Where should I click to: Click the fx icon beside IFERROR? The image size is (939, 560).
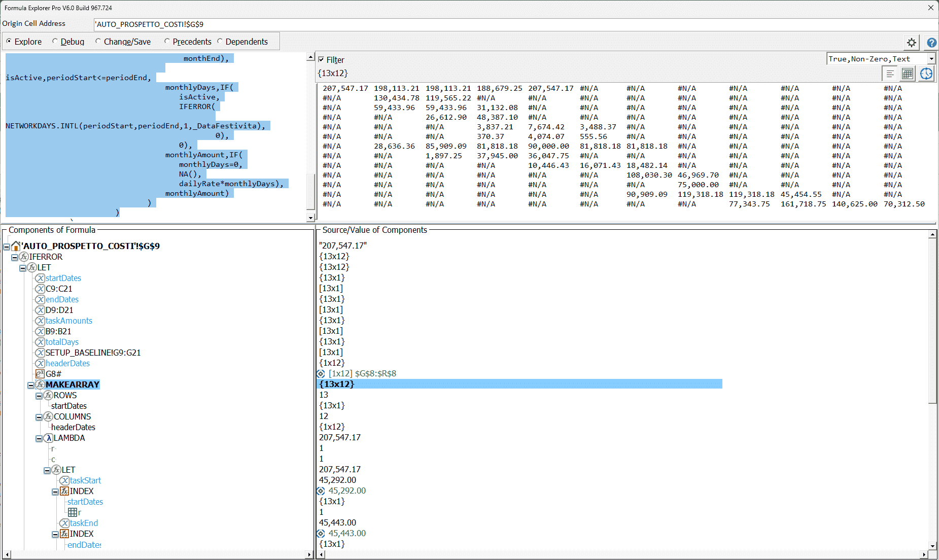[x=24, y=257]
